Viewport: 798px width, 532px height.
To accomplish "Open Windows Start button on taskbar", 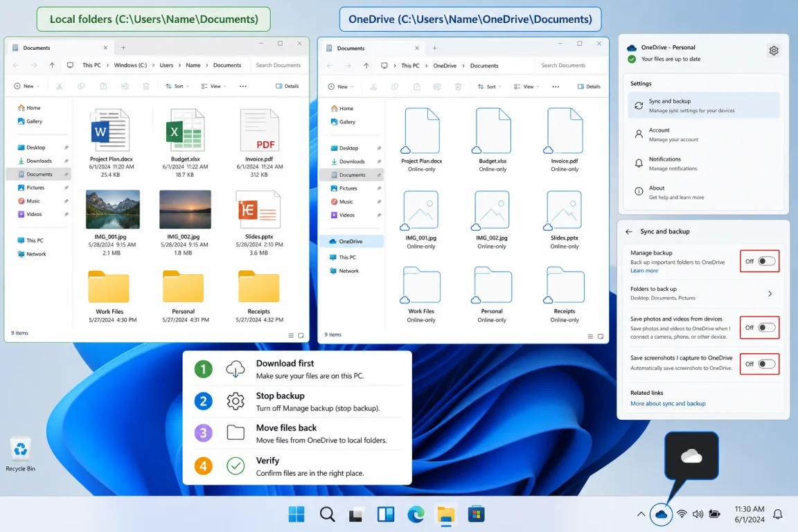I will pyautogui.click(x=296, y=514).
